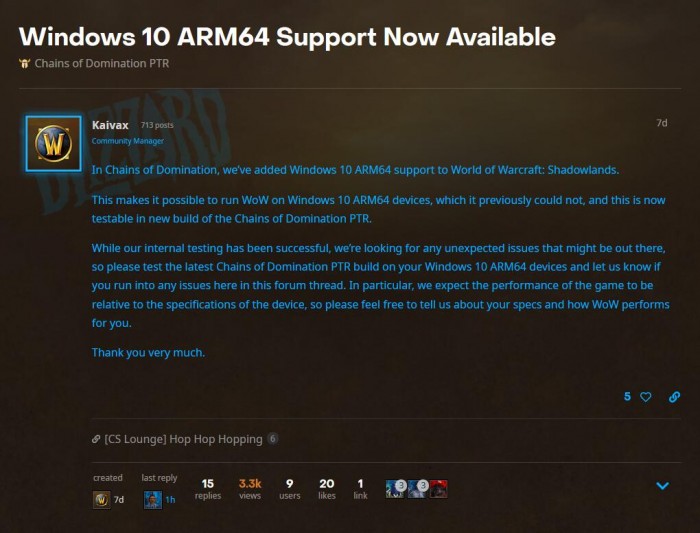Open the Kaivax username link

point(110,125)
